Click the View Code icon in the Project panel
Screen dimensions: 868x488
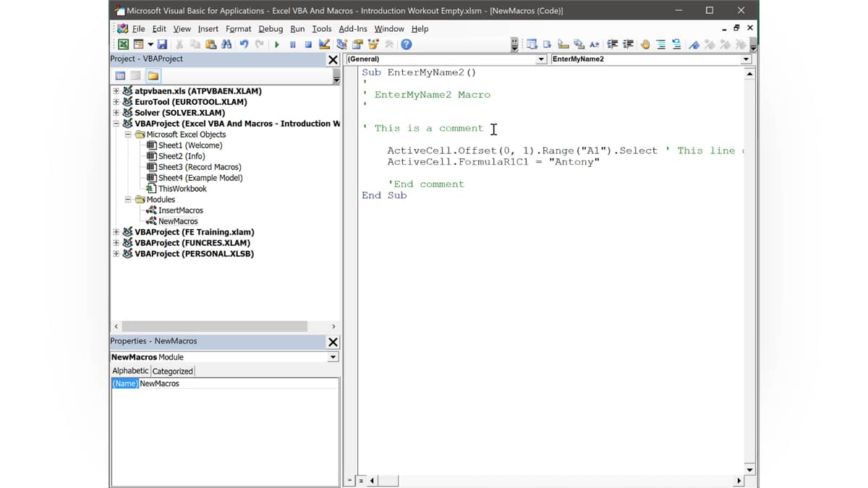(x=120, y=76)
